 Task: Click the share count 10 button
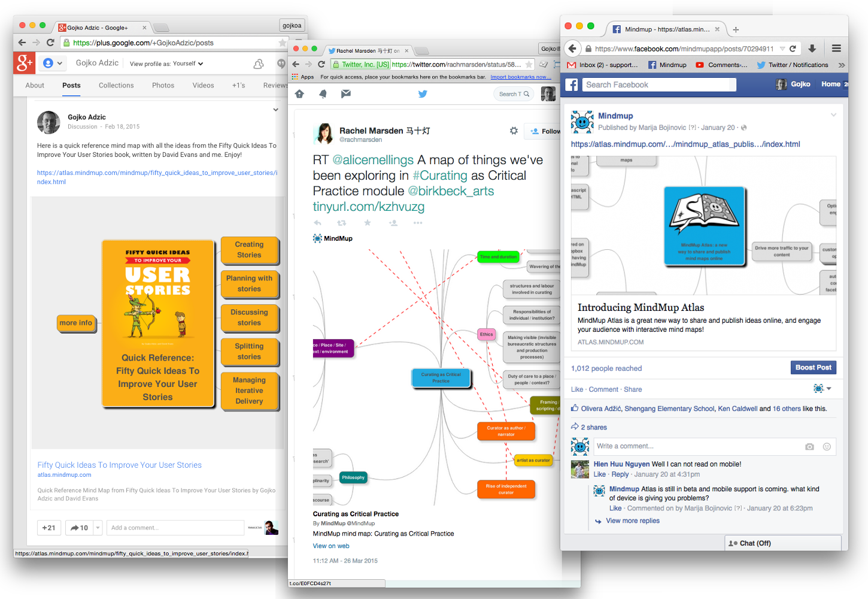point(79,528)
